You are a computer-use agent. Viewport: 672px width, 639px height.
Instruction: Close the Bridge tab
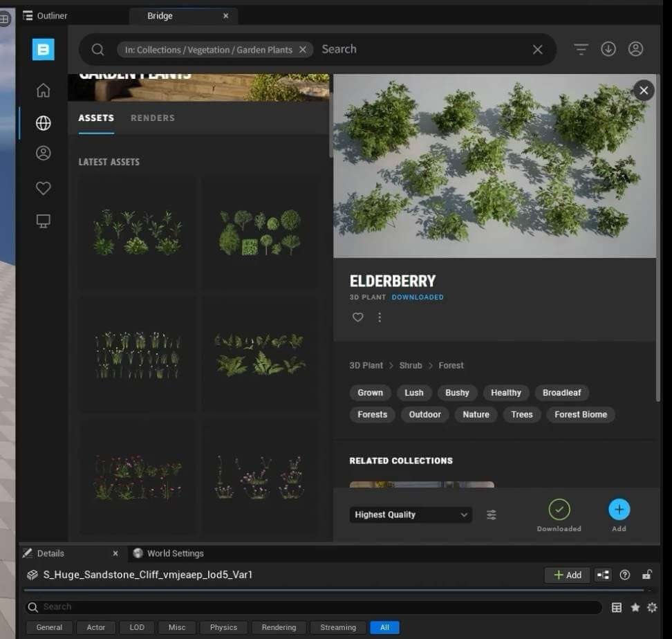click(x=226, y=16)
